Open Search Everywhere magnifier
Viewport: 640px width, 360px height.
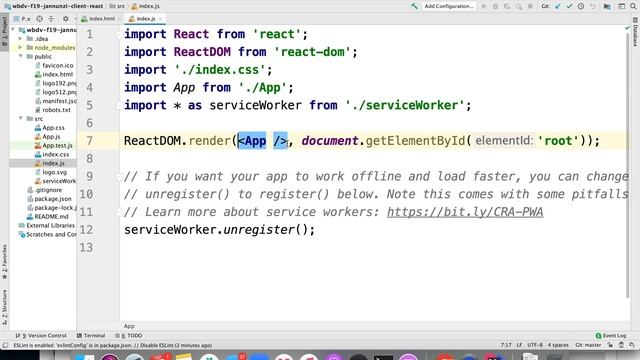(x=633, y=6)
